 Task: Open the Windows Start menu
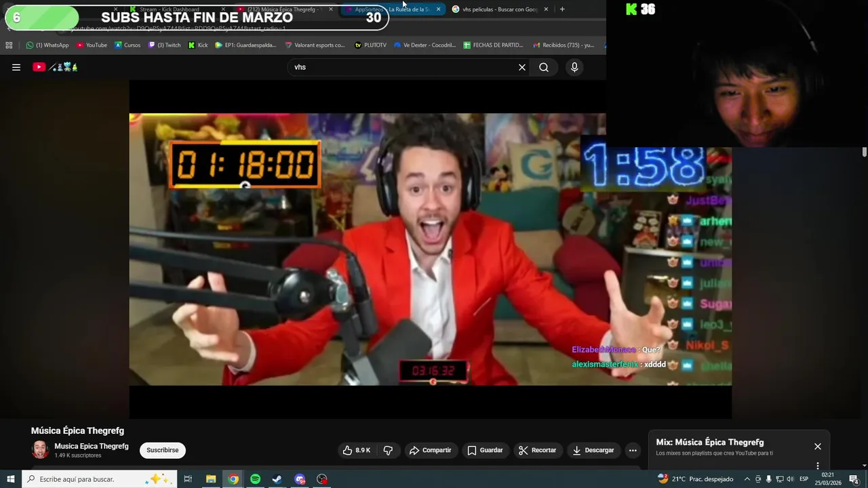[x=10, y=479]
